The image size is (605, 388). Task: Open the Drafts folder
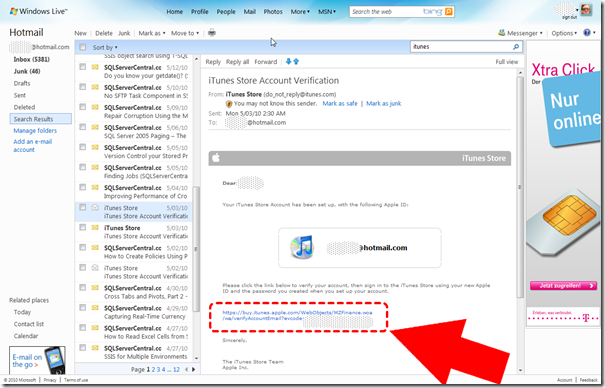[22, 83]
